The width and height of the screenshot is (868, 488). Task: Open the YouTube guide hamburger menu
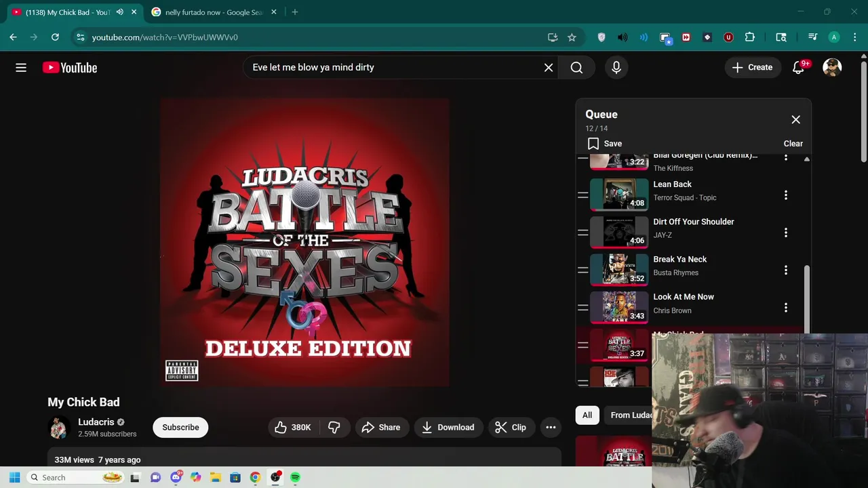coord(21,67)
